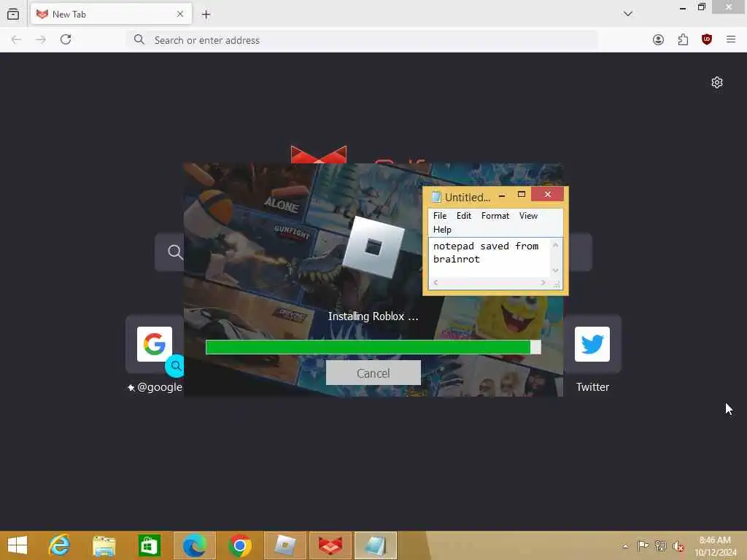The image size is (747, 560).
Task: Open Notepad View menu
Action: click(x=528, y=216)
